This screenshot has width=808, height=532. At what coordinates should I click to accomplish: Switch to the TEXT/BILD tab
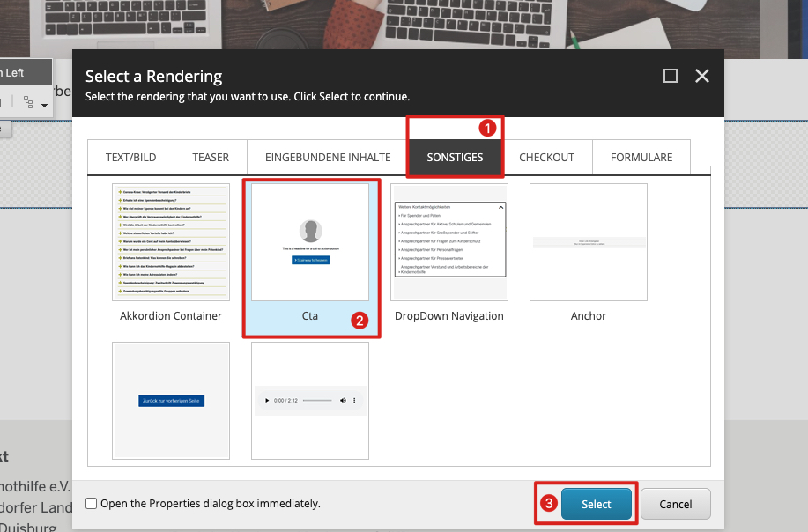pos(130,158)
